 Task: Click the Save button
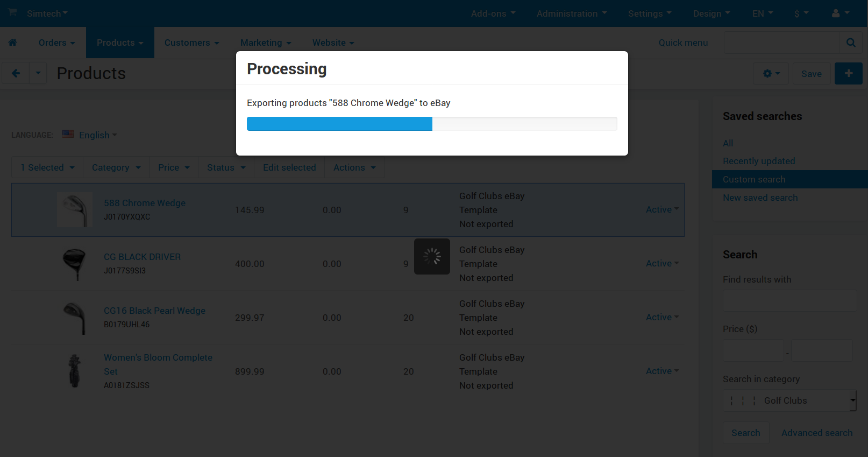(x=812, y=73)
